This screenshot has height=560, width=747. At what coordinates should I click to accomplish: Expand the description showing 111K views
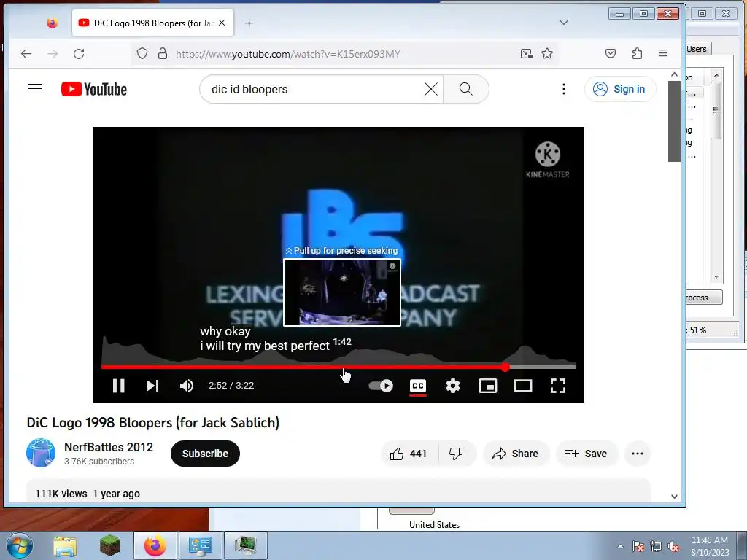338,491
